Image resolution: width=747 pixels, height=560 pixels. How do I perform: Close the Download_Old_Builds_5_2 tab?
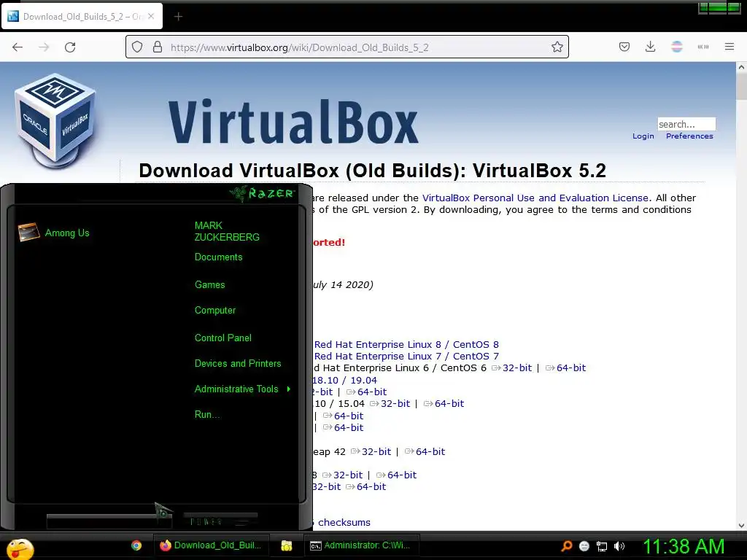[151, 16]
